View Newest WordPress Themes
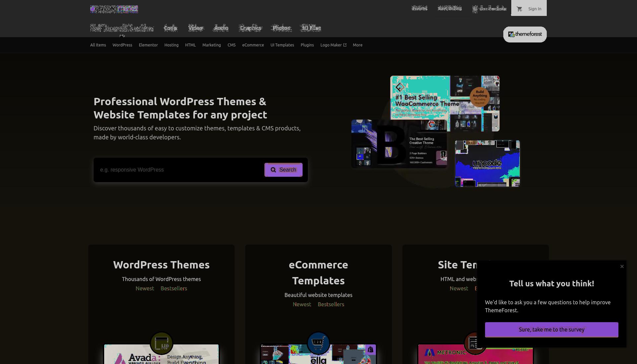 145,289
